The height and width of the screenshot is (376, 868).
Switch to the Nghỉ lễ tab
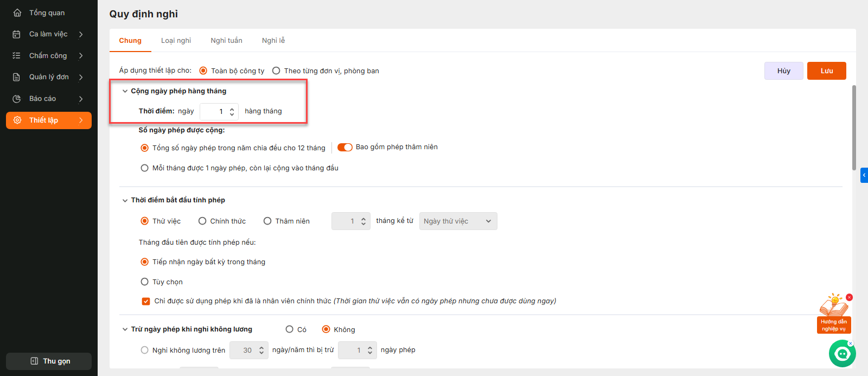point(273,41)
